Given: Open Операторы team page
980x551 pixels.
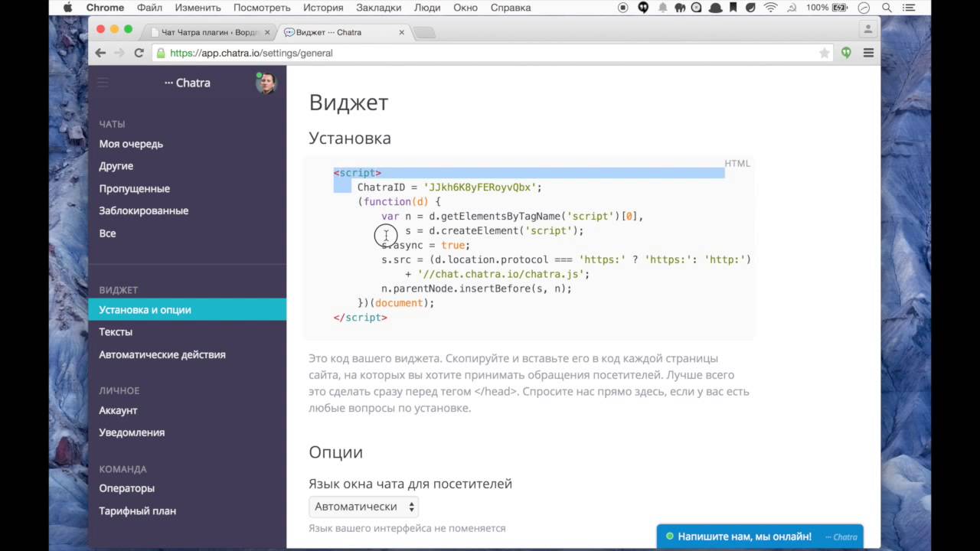Looking at the screenshot, I should (126, 488).
